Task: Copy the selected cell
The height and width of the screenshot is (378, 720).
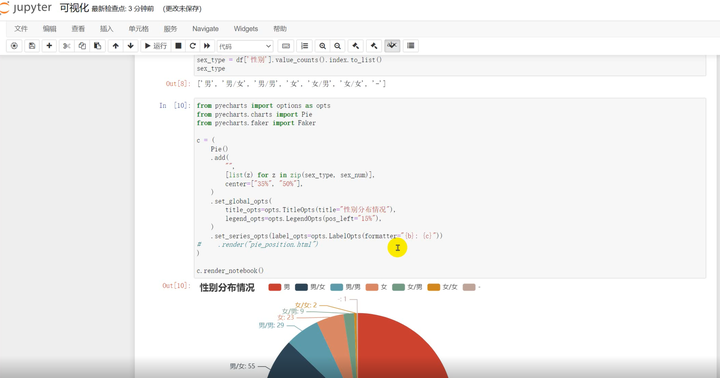Action: point(82,46)
